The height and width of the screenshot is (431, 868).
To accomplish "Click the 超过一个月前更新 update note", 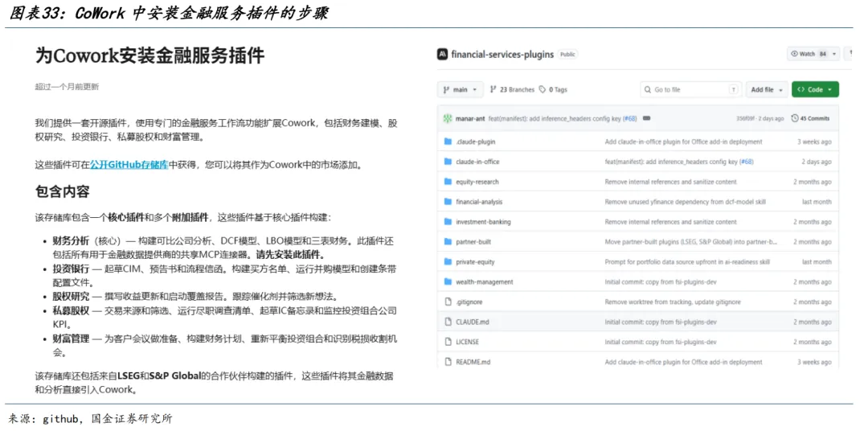I will tap(67, 86).
